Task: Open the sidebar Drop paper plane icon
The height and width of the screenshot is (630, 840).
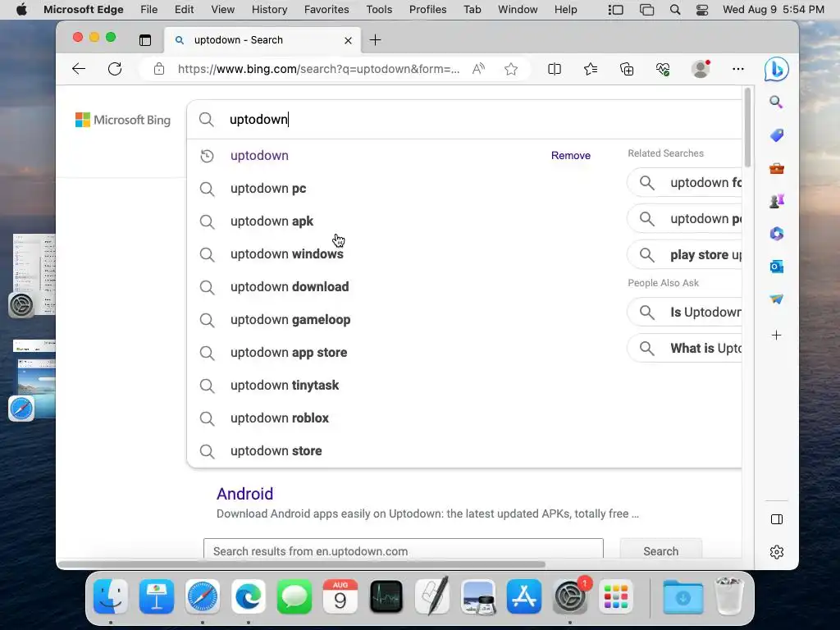Action: pyautogui.click(x=776, y=299)
